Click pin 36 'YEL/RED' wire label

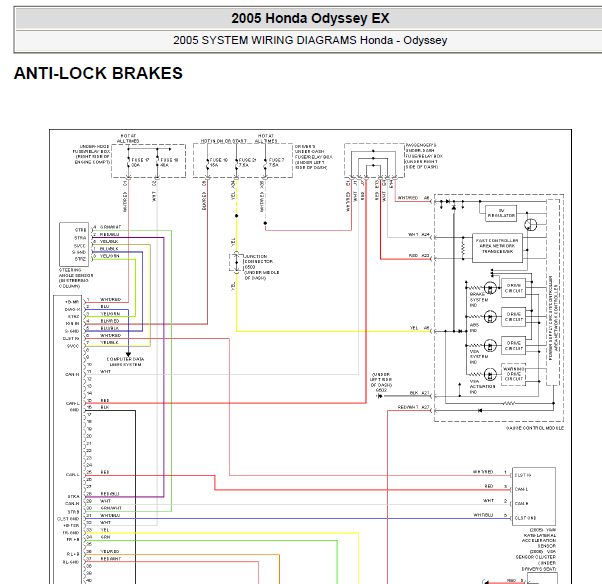coord(110,551)
